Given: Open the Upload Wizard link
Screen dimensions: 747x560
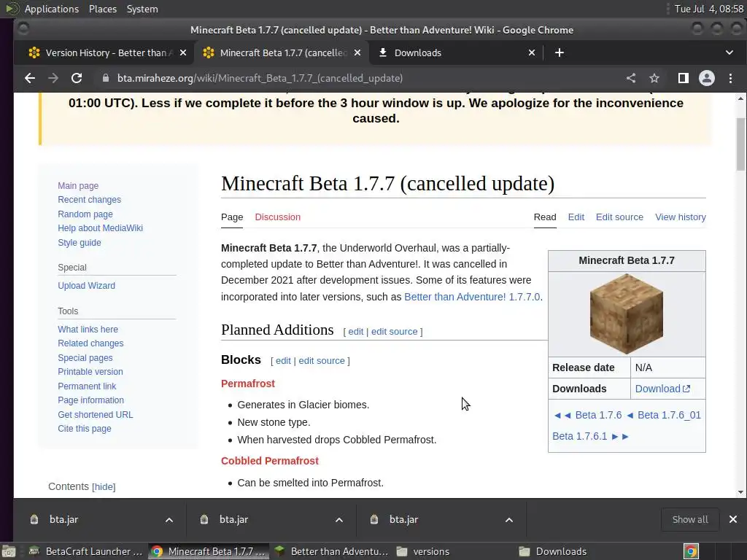Looking at the screenshot, I should click(86, 286).
